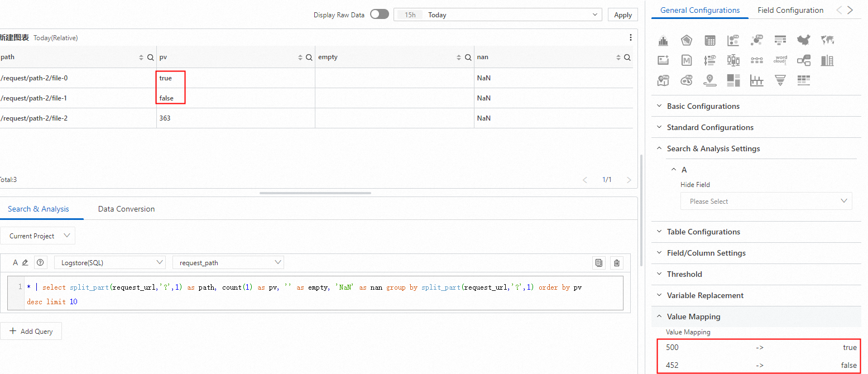Open the request_path logstore dropdown

(x=228, y=262)
